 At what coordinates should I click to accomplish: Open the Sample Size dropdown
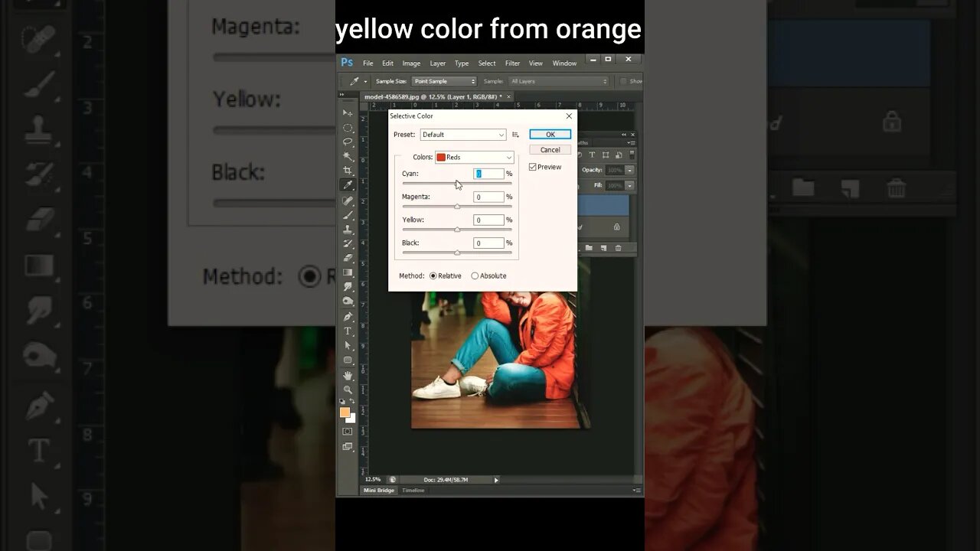point(444,81)
